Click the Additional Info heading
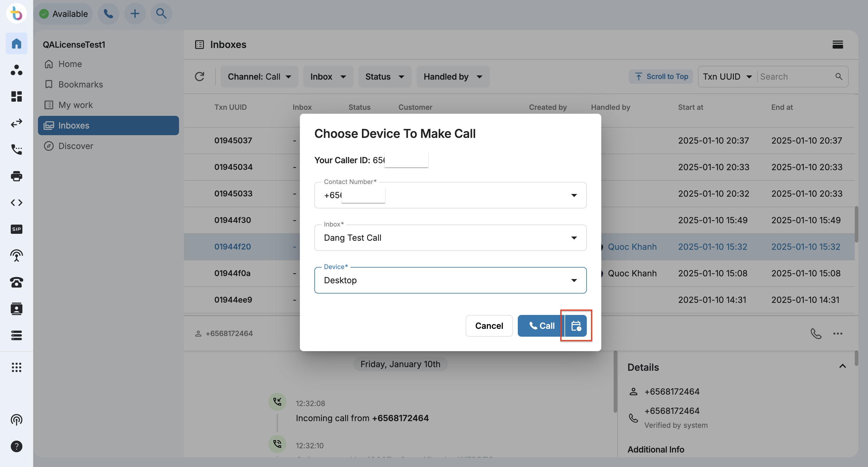868x467 pixels. (656, 450)
